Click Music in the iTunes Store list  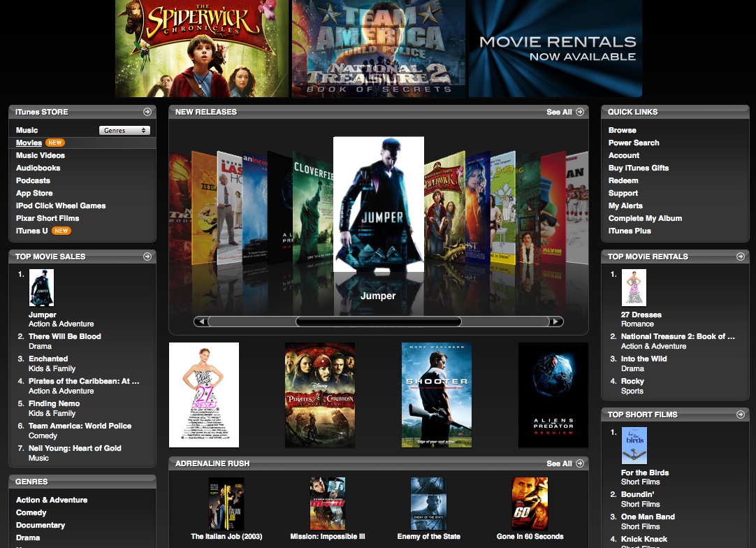(27, 130)
